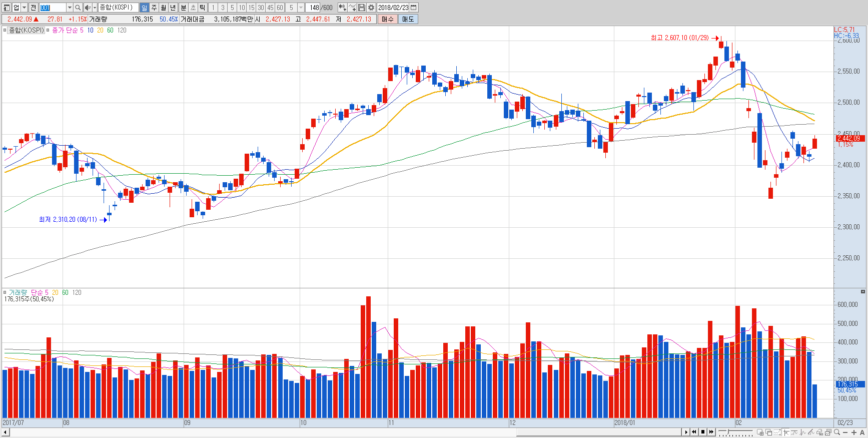Click the blue 매도 sell button

pyautogui.click(x=408, y=19)
